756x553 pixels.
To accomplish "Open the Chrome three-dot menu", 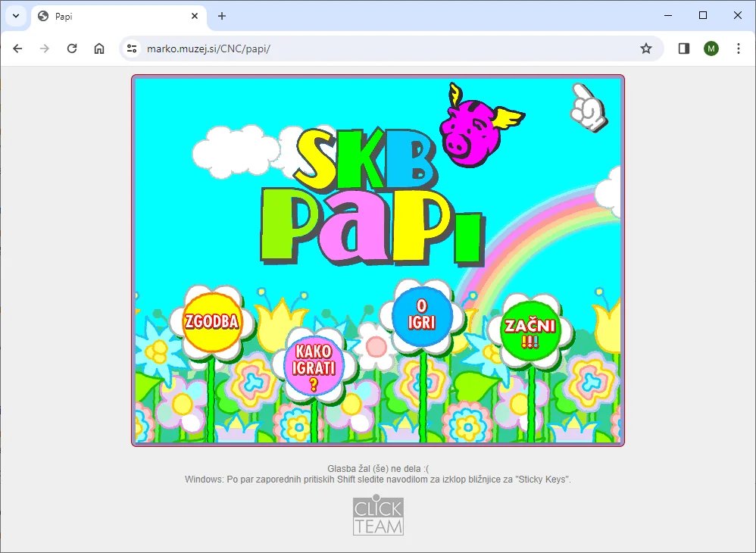I will coord(738,48).
